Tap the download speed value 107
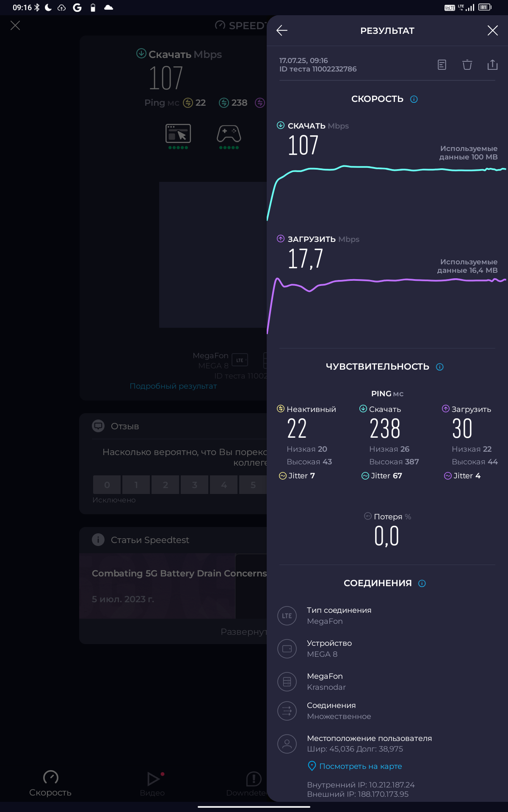Viewport: 508px width, 812px height. pos(303,145)
